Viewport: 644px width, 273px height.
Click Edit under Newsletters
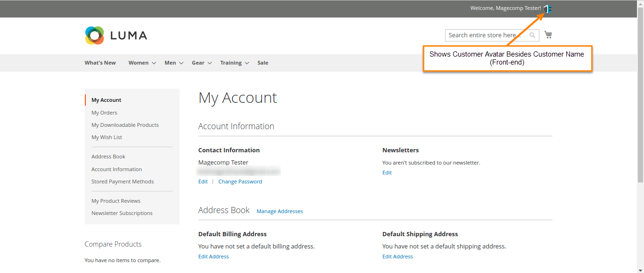coord(387,173)
